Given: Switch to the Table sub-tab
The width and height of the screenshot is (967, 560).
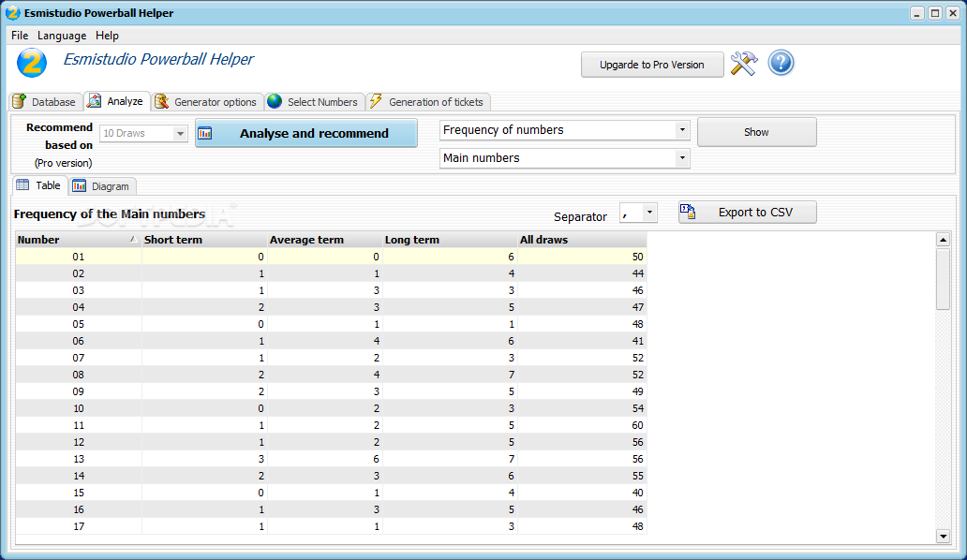Looking at the screenshot, I should [x=39, y=184].
